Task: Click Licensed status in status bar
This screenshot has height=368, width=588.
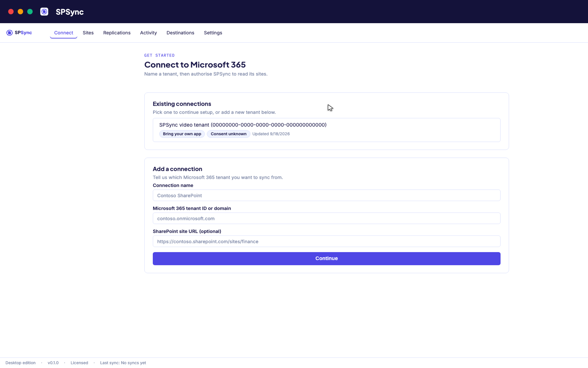Action: tap(79, 363)
